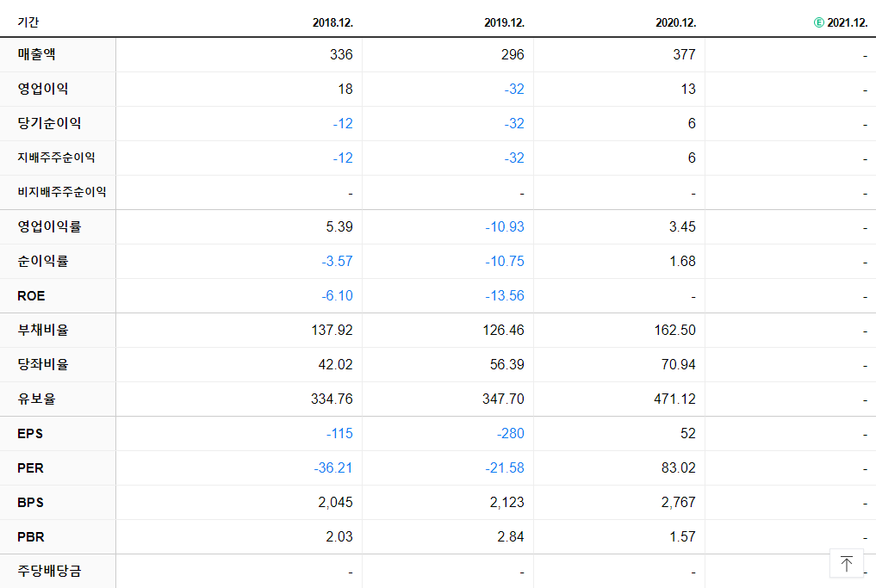This screenshot has width=876, height=588.
Task: Click the EPS value 52
Action: pyautogui.click(x=688, y=434)
